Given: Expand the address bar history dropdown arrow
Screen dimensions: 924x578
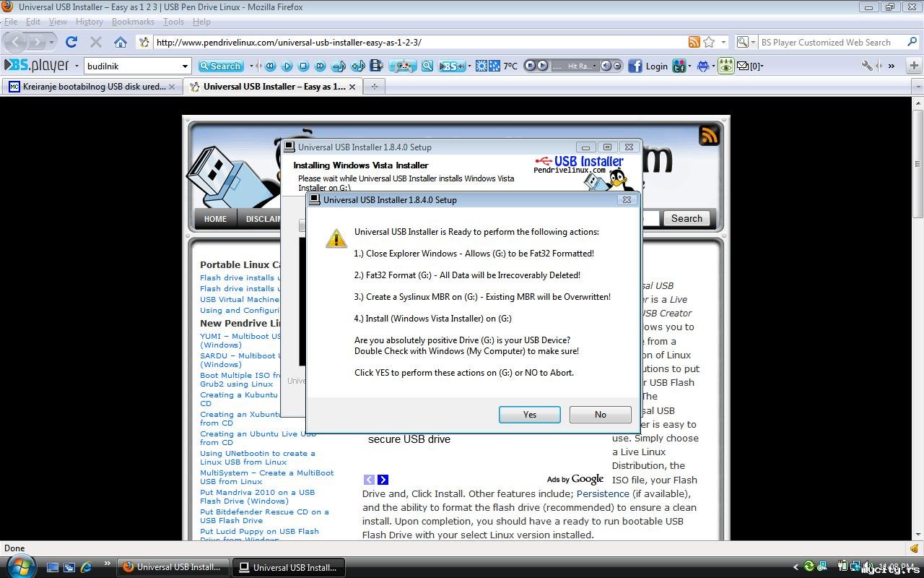Looking at the screenshot, I should pyautogui.click(x=723, y=42).
